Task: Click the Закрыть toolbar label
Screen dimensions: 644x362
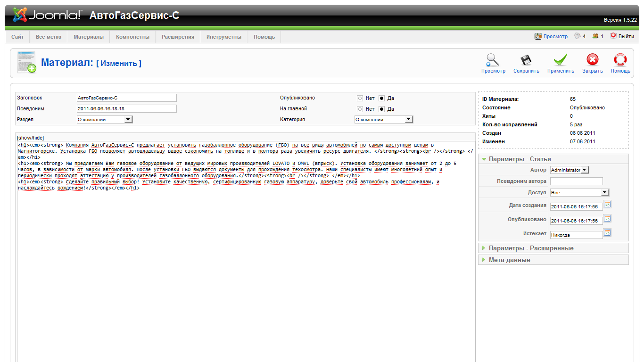Action: (593, 71)
